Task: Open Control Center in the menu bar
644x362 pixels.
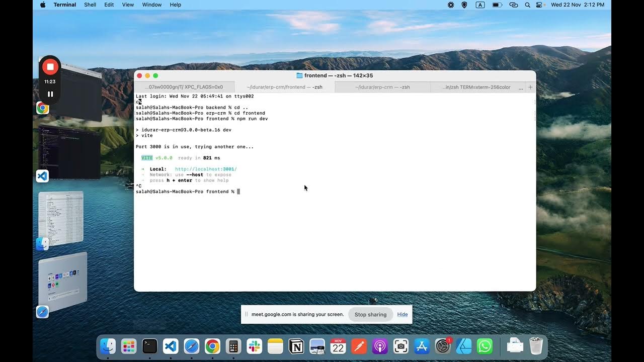Action: pos(540,5)
